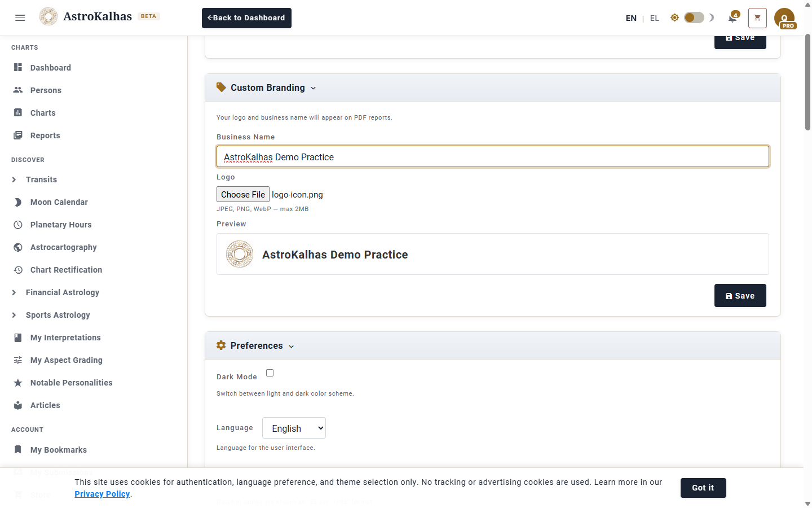Click the Business Name input field
The height and width of the screenshot is (508, 812).
492,157
